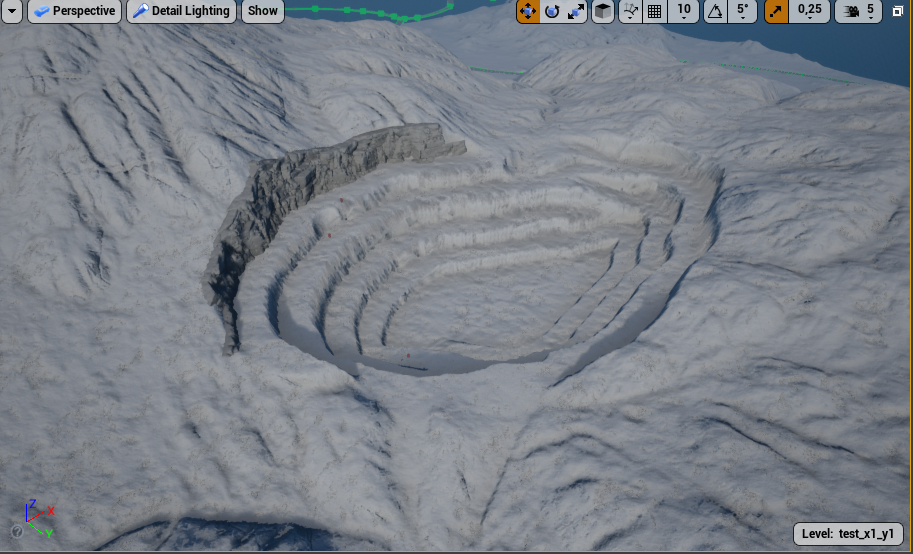Select the rotate gizmo tool

(552, 11)
